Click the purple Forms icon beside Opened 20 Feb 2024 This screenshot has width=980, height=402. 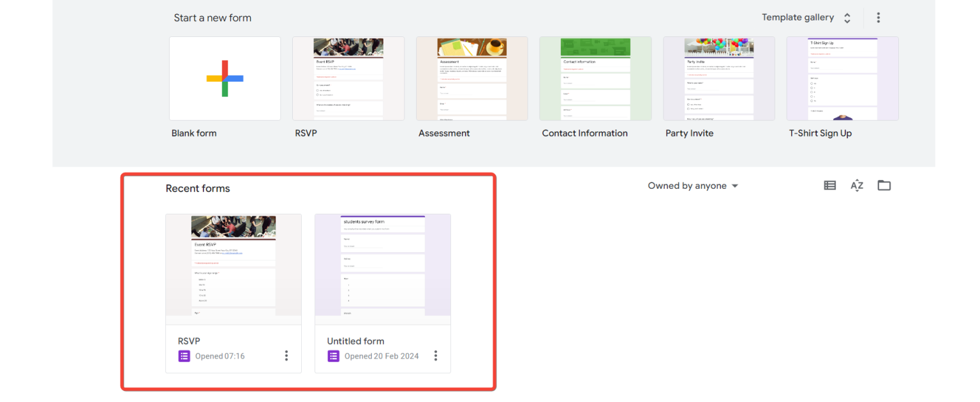click(334, 356)
